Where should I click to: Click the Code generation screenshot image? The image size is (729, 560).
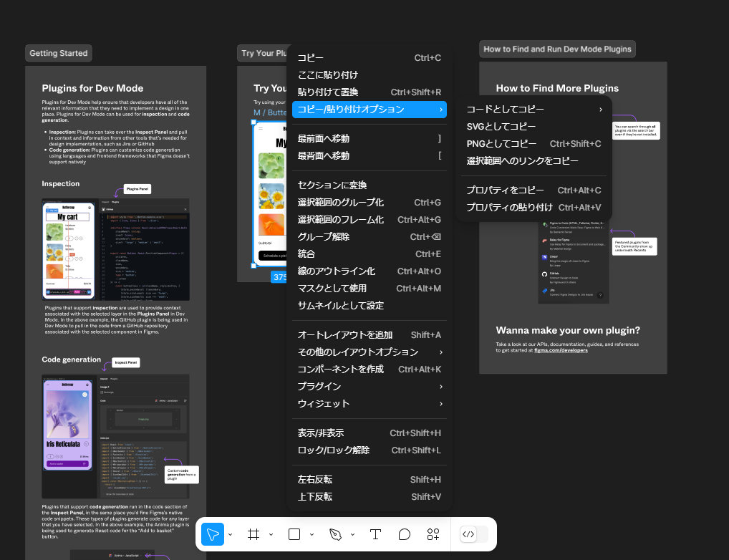(116, 436)
